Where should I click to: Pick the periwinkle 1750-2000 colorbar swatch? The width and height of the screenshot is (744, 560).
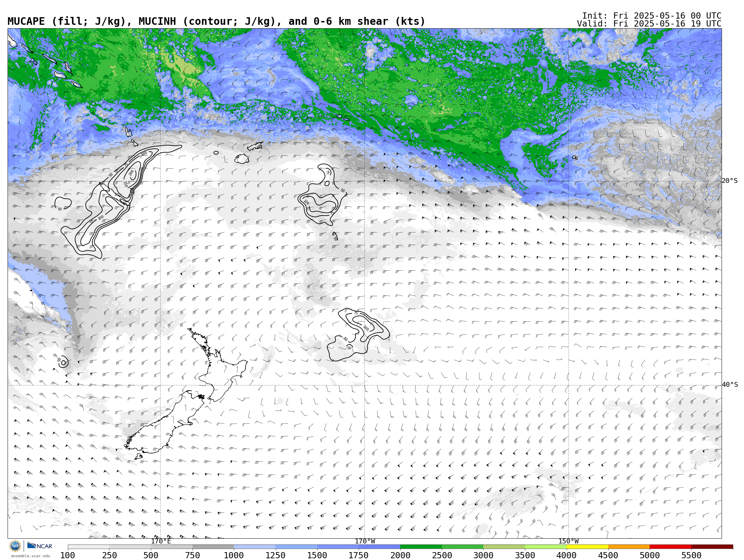(379, 547)
